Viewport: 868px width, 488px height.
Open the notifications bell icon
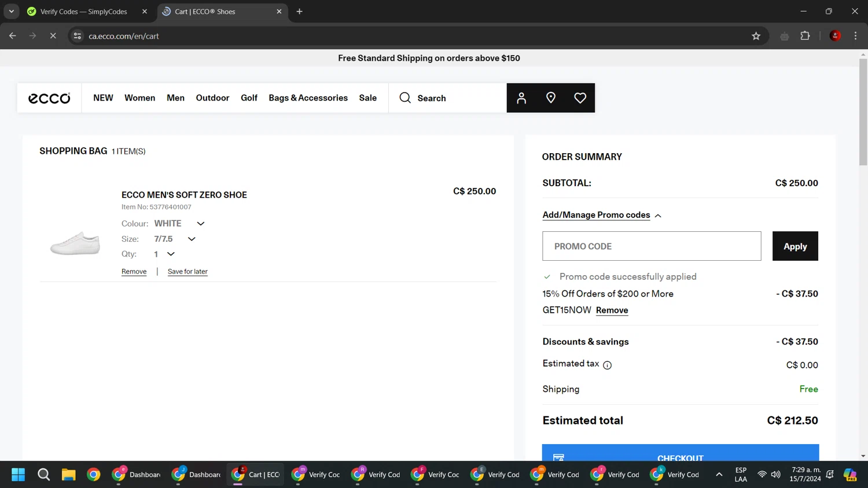click(830, 475)
